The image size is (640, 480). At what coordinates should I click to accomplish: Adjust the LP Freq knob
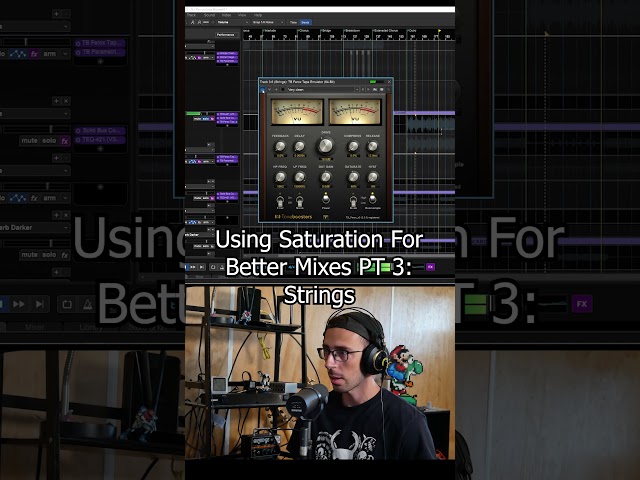click(x=300, y=177)
